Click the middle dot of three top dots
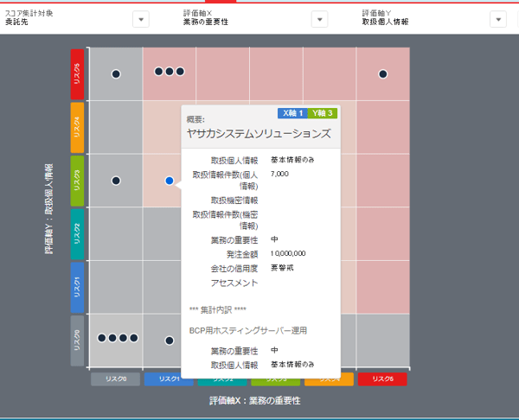 [x=170, y=72]
